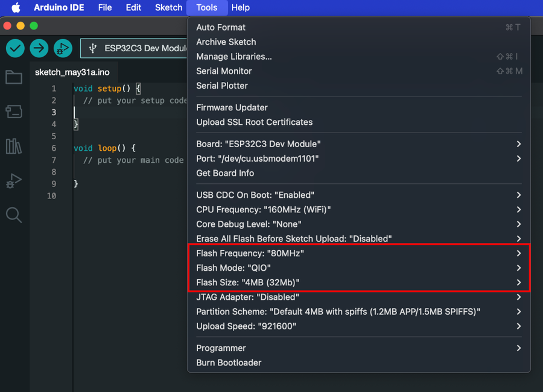The width and height of the screenshot is (543, 392).
Task: Open the Search magnifier in sidebar
Action: (x=14, y=215)
